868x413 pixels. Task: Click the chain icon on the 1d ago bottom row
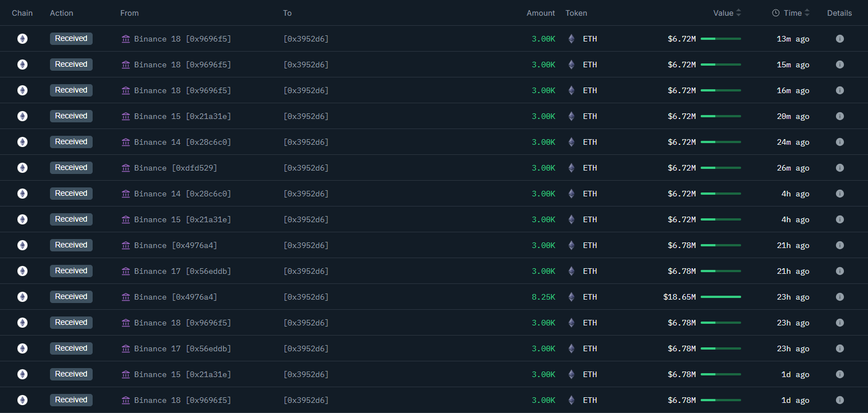coord(22,400)
